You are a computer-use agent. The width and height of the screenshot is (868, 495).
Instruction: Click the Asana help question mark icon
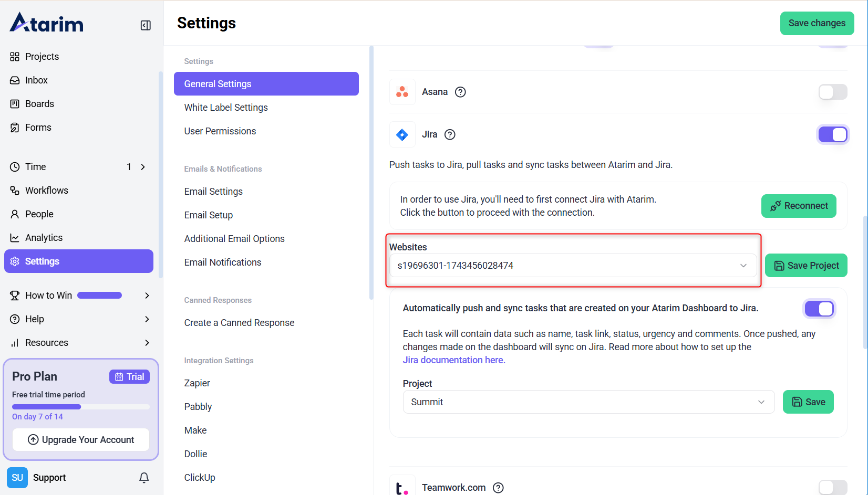click(460, 92)
